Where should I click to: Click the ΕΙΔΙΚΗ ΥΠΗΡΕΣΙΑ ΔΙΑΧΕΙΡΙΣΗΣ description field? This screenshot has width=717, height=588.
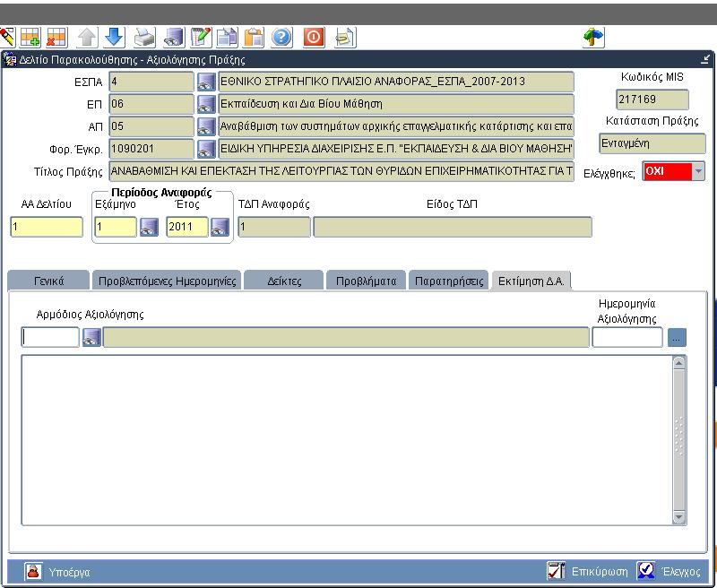pos(396,149)
